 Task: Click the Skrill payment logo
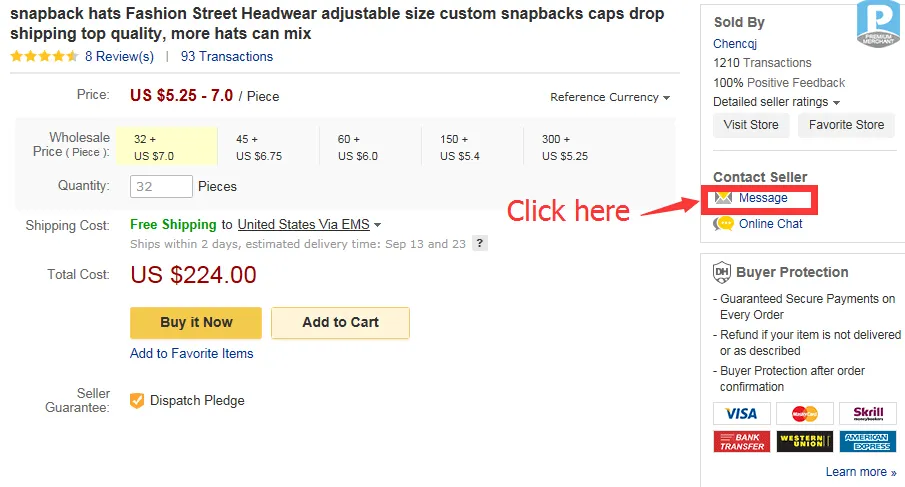pyautogui.click(x=867, y=414)
